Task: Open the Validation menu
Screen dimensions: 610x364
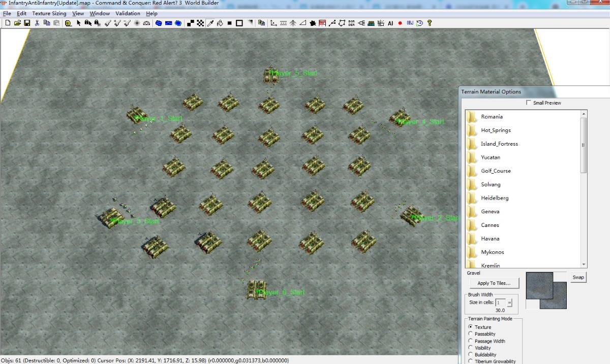Action: coord(128,14)
